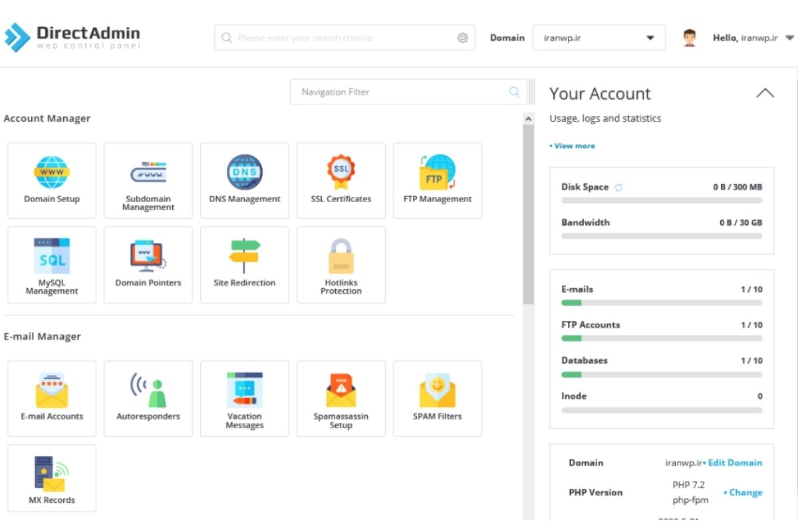
Task: Click the scroll up arrow on scrollbar
Action: pyautogui.click(x=529, y=118)
